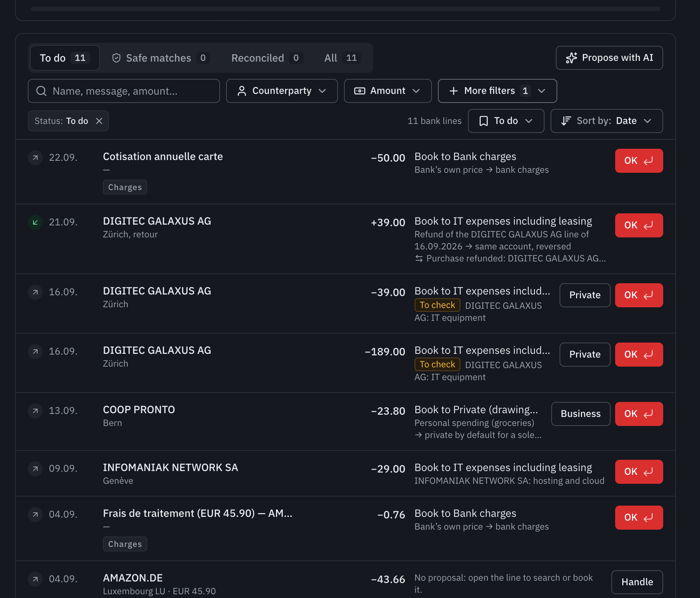700x598 pixels.
Task: Click the sparkle icon on Propose with AI
Action: point(572,58)
